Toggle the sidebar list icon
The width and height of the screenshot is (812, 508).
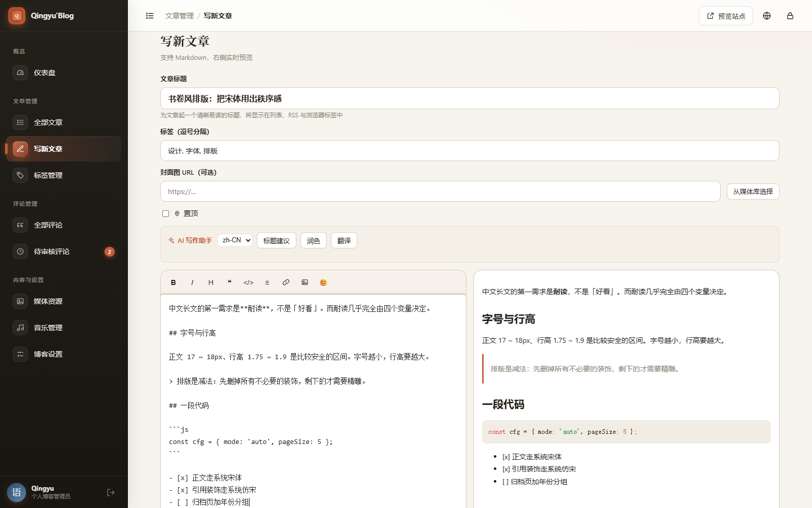point(150,16)
